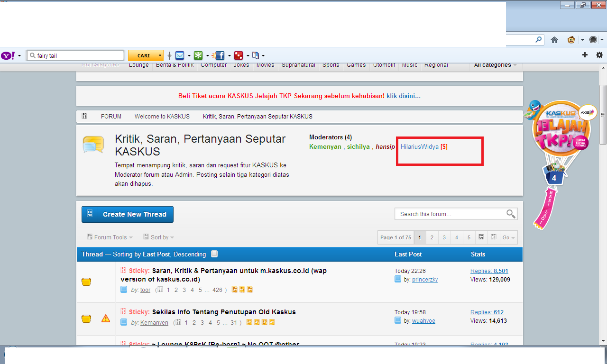Image resolution: width=607 pixels, height=364 pixels.
Task: Click the blue icon before by: toor
Action: 124,290
